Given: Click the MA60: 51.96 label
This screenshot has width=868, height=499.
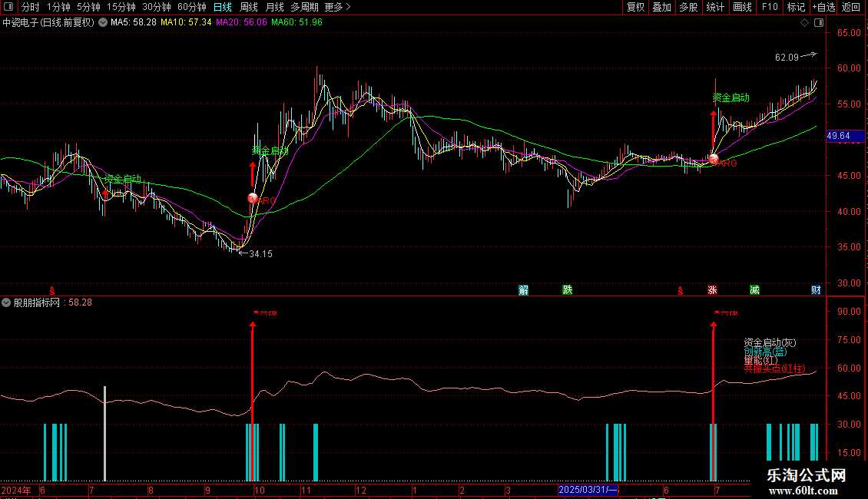Looking at the screenshot, I should (x=297, y=23).
